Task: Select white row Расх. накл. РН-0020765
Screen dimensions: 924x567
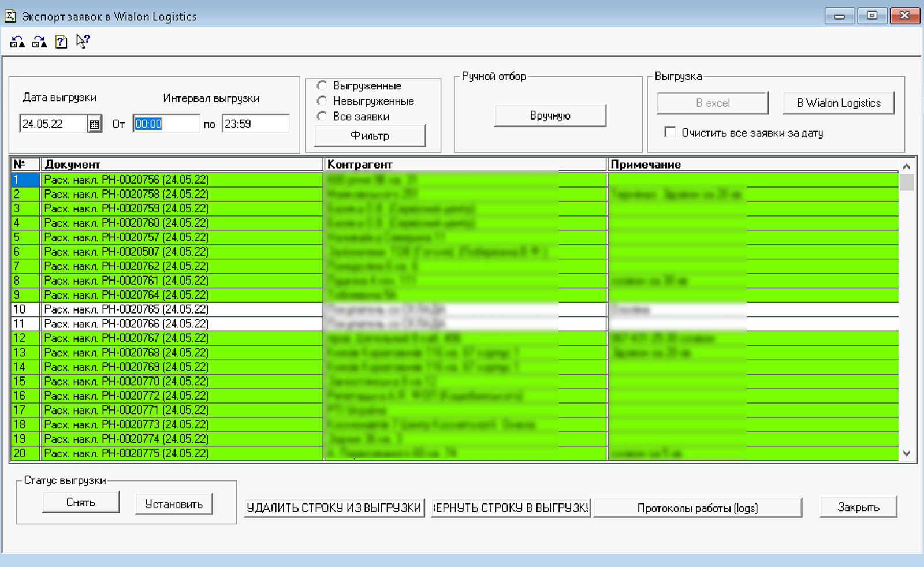Action: 455,309
